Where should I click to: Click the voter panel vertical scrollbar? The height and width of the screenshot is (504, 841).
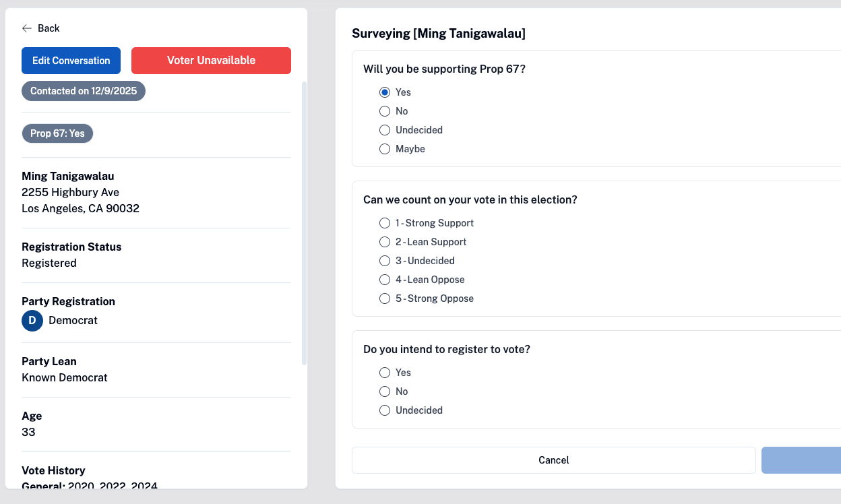304,222
